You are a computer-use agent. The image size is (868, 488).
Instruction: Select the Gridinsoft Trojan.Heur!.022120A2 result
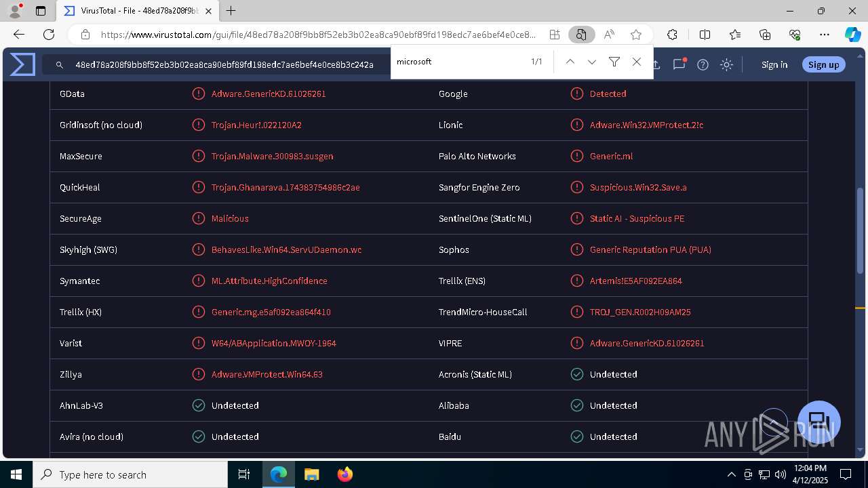click(x=256, y=125)
